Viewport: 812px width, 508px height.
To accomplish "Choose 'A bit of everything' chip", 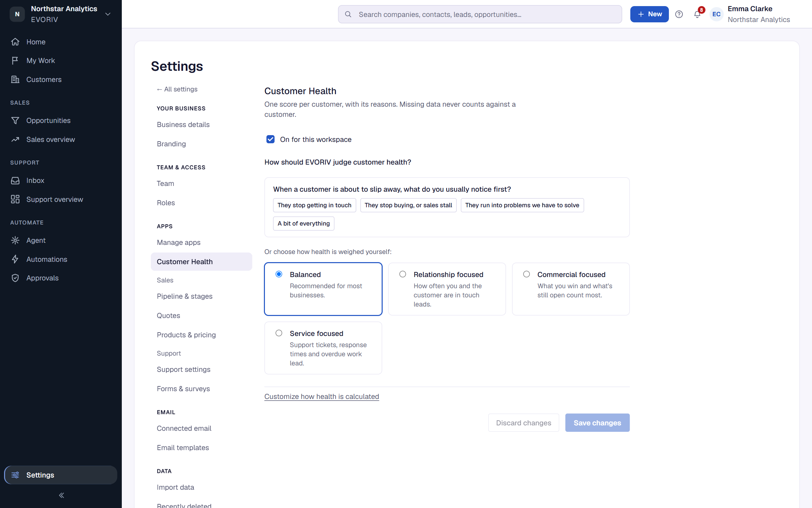I will [x=303, y=224].
